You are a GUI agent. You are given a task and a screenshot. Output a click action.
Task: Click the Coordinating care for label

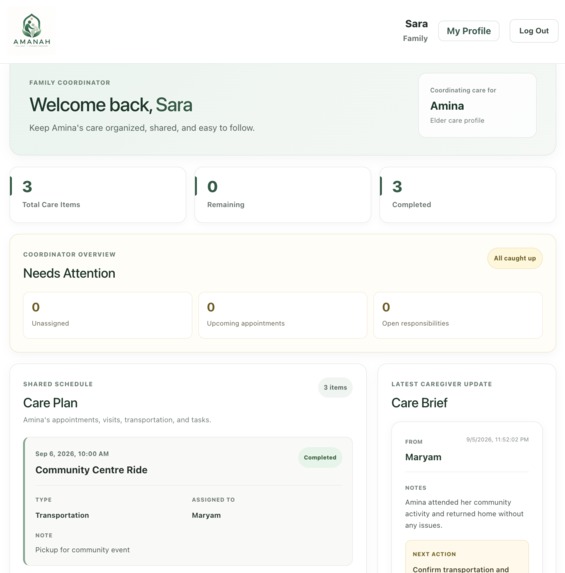463,90
